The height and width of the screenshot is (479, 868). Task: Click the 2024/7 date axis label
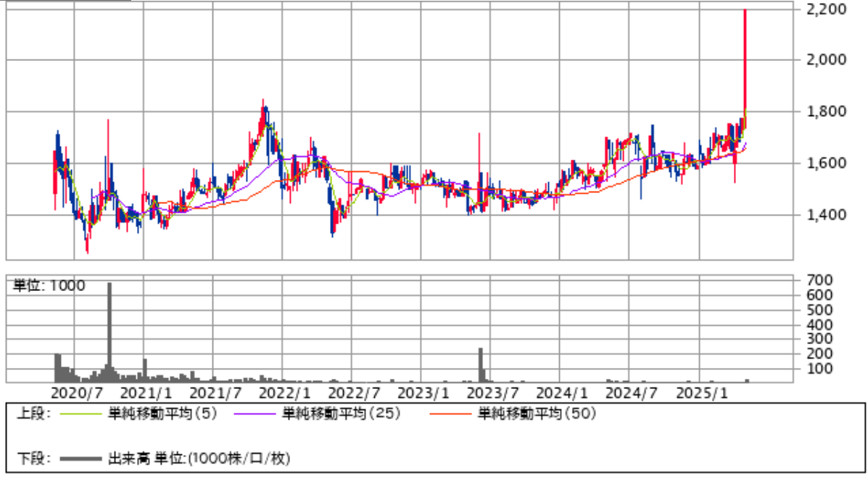pyautogui.click(x=632, y=393)
